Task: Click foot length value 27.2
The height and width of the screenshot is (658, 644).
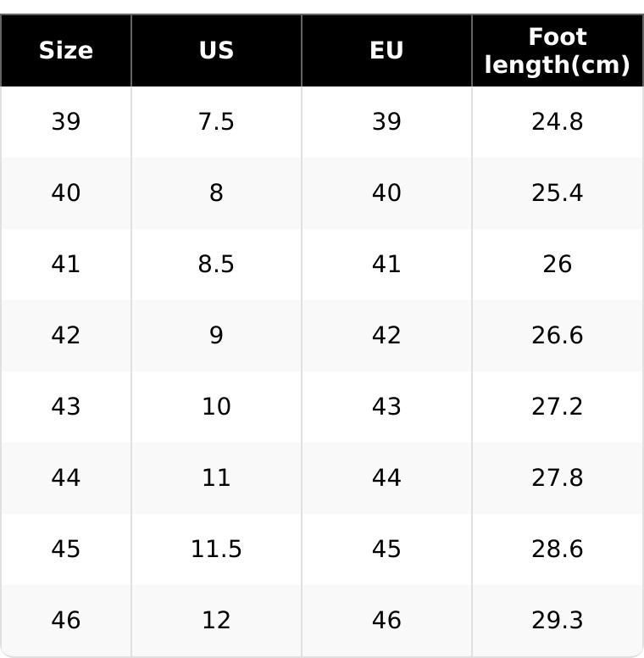Action: pos(557,407)
